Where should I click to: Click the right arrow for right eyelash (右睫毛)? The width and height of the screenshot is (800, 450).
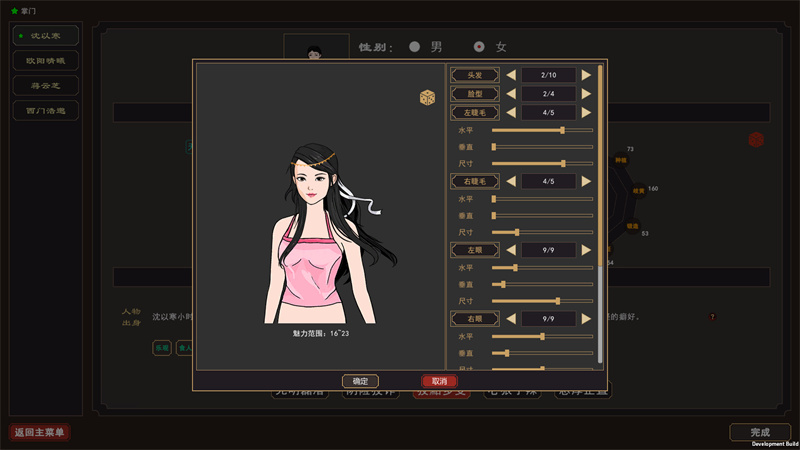(587, 181)
